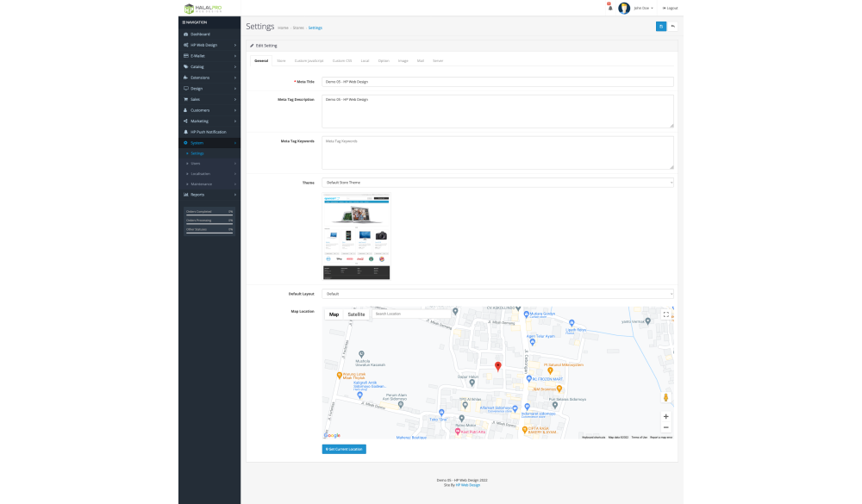Click the Logout link
Viewport: 862px width, 504px height.
click(x=670, y=8)
